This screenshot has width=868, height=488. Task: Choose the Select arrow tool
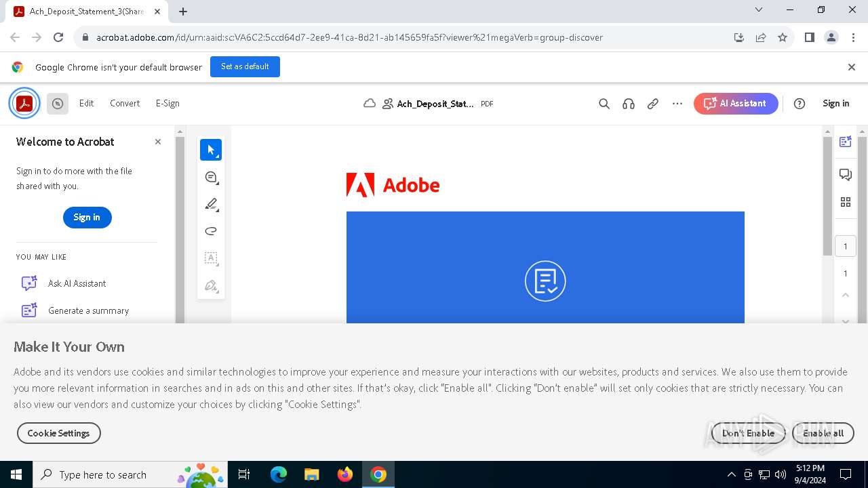coord(211,150)
